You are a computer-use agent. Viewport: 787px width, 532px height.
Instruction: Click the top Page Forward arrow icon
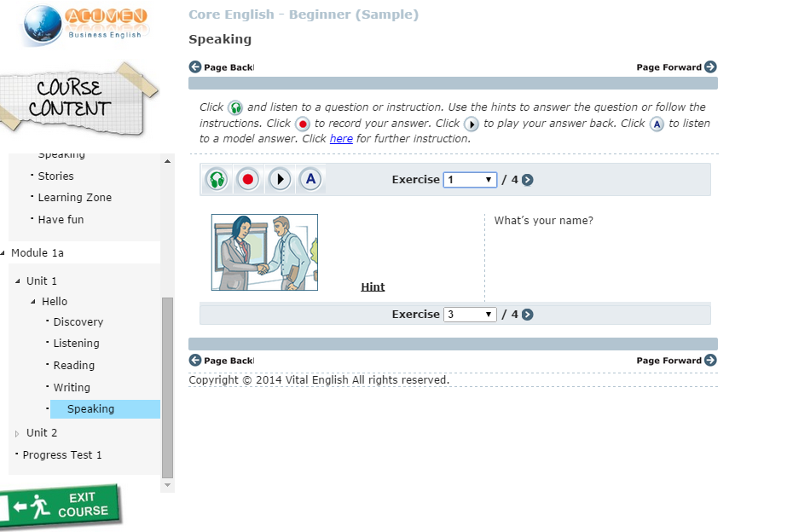(x=710, y=66)
